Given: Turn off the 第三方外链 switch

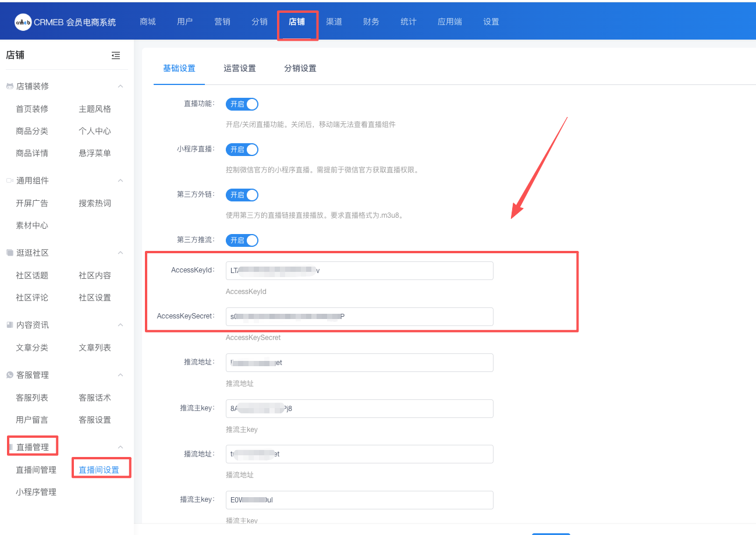Looking at the screenshot, I should coord(242,195).
